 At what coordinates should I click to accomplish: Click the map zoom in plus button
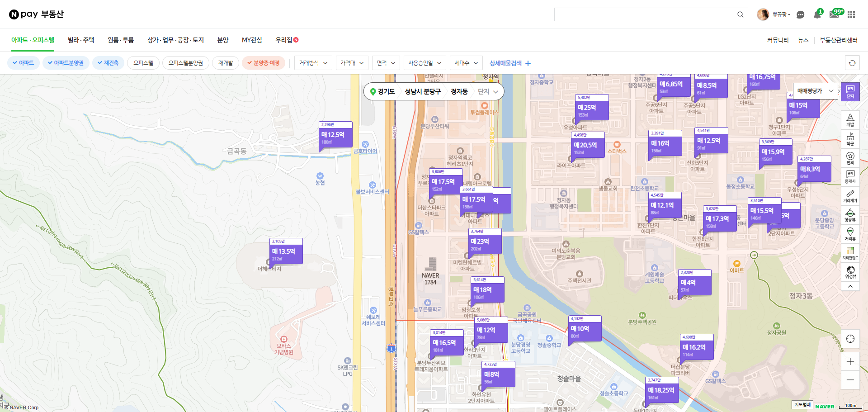[x=850, y=361]
